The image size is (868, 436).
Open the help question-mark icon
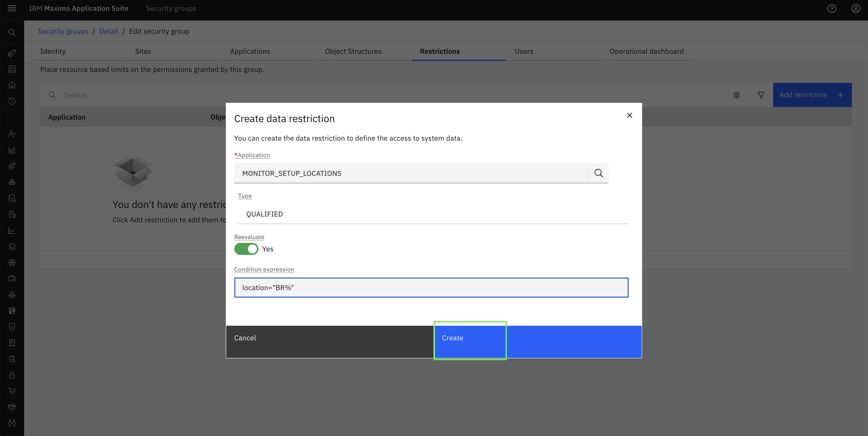tap(832, 9)
